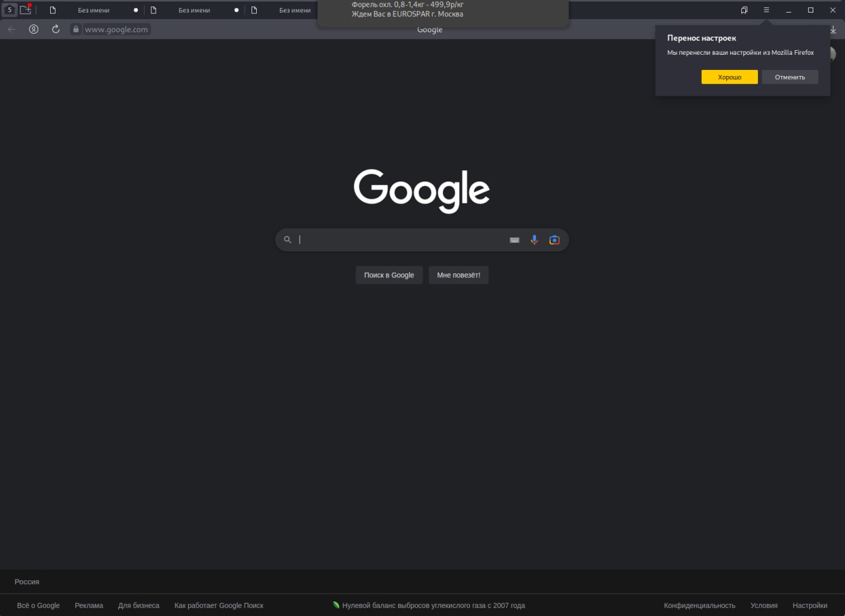Screen dimensions: 845x616
Task: Open "Как работает Google Поиск" link
Action: [x=219, y=605]
